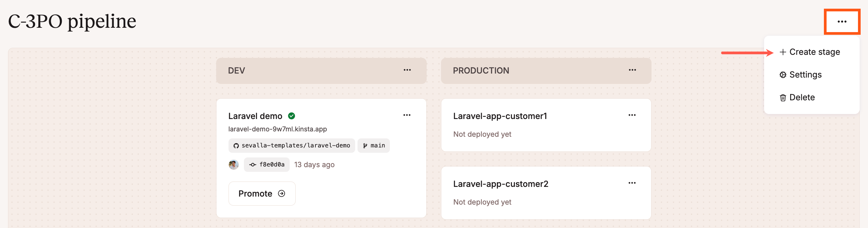Click the 13 days ago timestamp
868x228 pixels.
click(x=314, y=164)
